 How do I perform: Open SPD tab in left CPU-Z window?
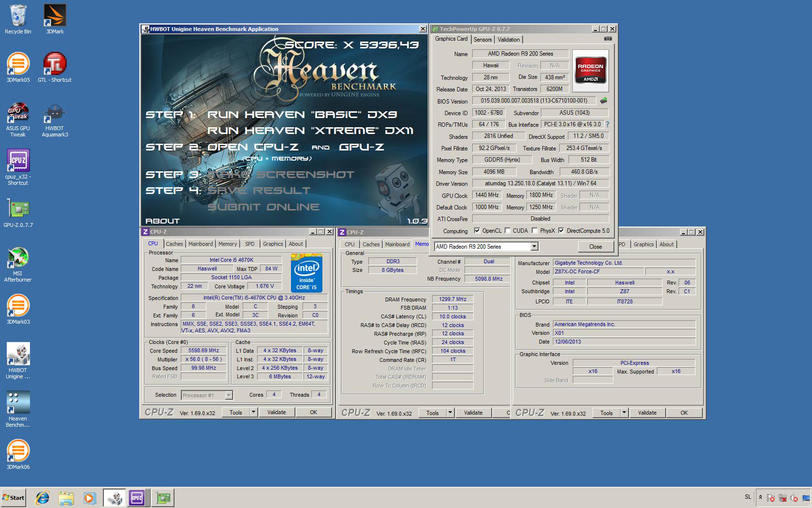coord(249,244)
